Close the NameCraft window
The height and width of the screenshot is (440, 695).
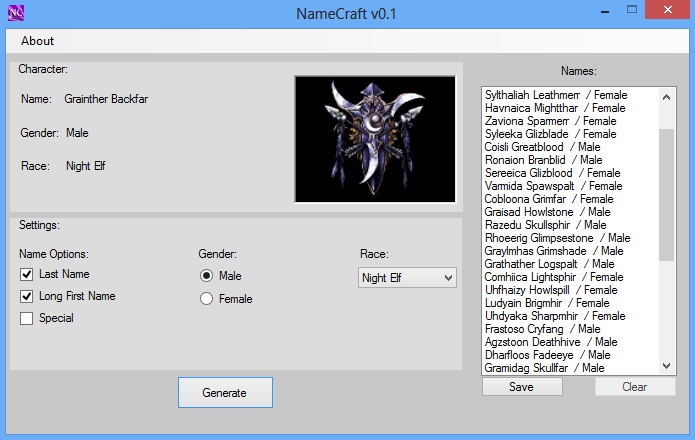pyautogui.click(x=668, y=10)
